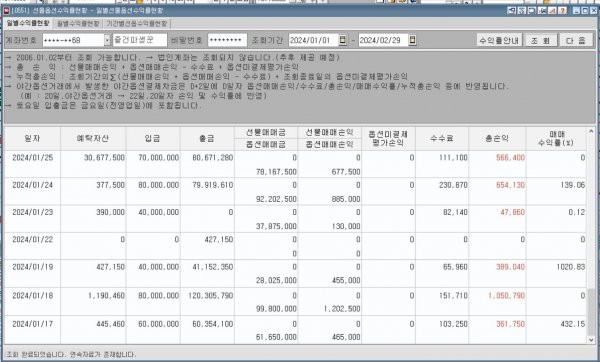This screenshot has width=600, height=362.
Task: Click fee value 230,870
Action: tap(453, 185)
